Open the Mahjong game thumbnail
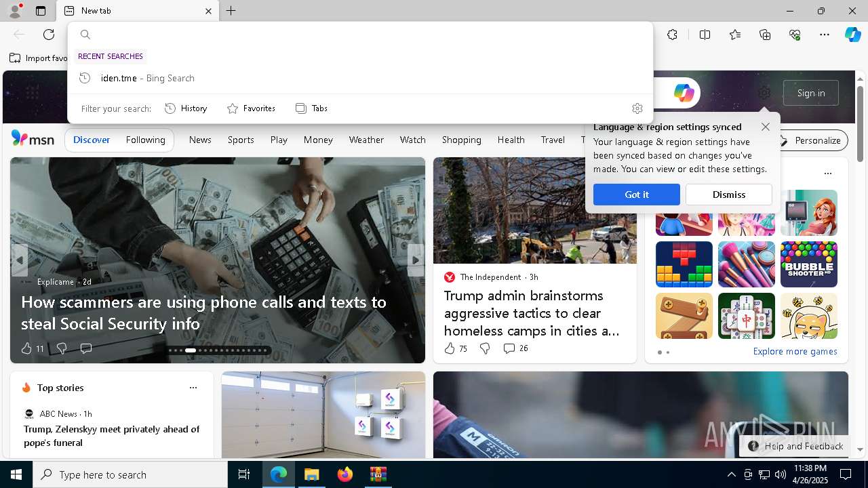The width and height of the screenshot is (868, 488). [x=747, y=316]
